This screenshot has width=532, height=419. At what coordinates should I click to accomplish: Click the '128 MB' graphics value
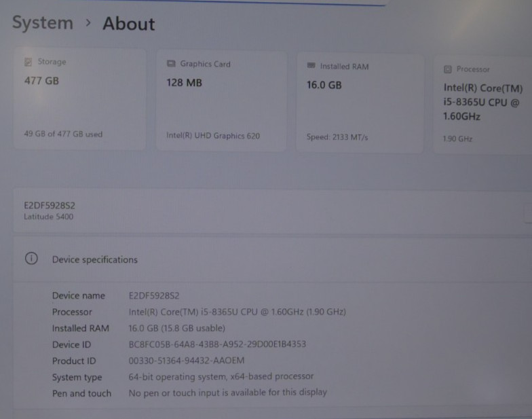click(185, 83)
